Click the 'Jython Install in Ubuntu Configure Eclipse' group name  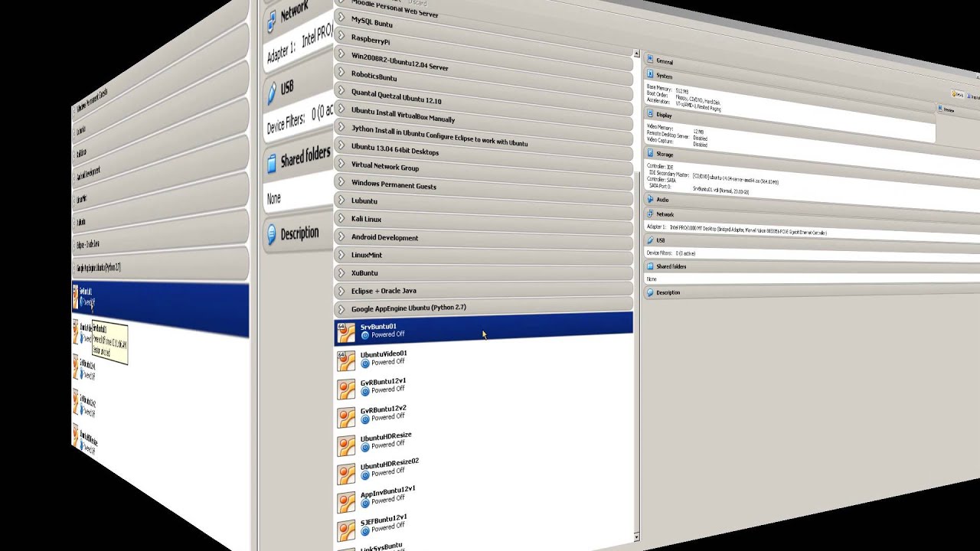439,136
